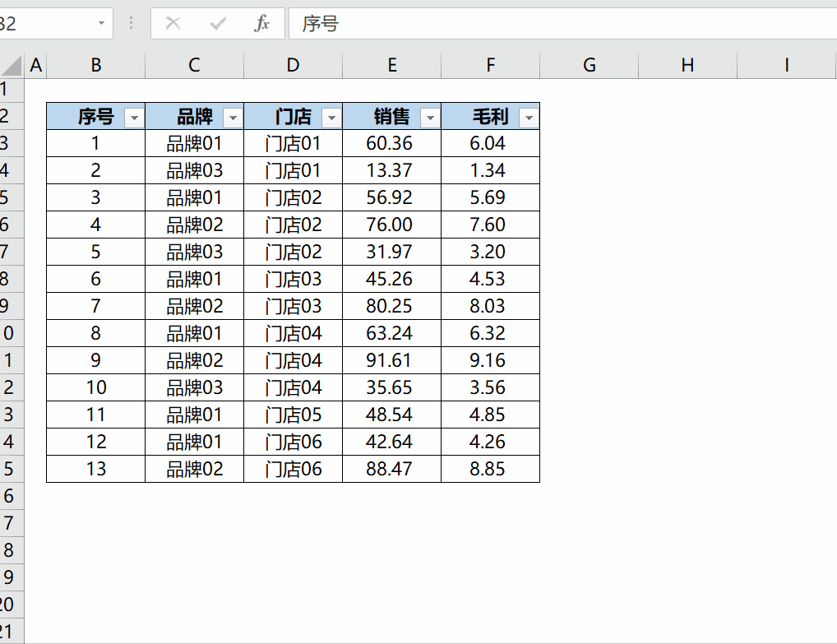The width and height of the screenshot is (837, 644).
Task: Select sales cell 31.97
Action: (392, 252)
